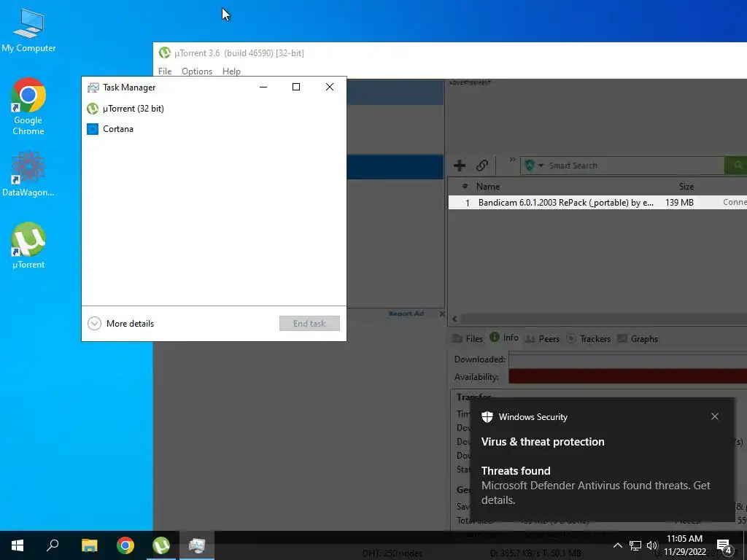Sort torrents by the # column
The height and width of the screenshot is (560, 747).
pos(465,186)
